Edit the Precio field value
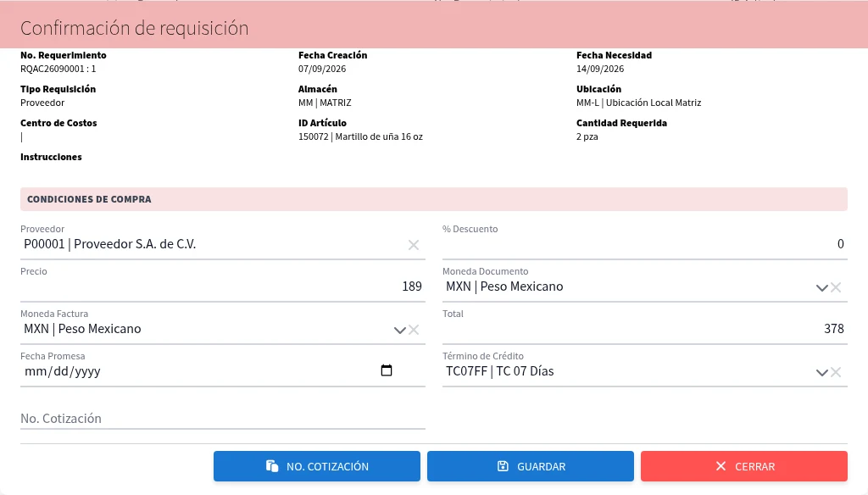868x495 pixels. tap(223, 286)
